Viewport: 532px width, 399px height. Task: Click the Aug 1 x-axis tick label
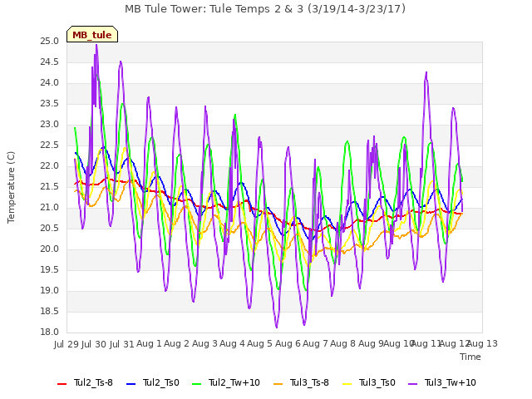point(149,343)
